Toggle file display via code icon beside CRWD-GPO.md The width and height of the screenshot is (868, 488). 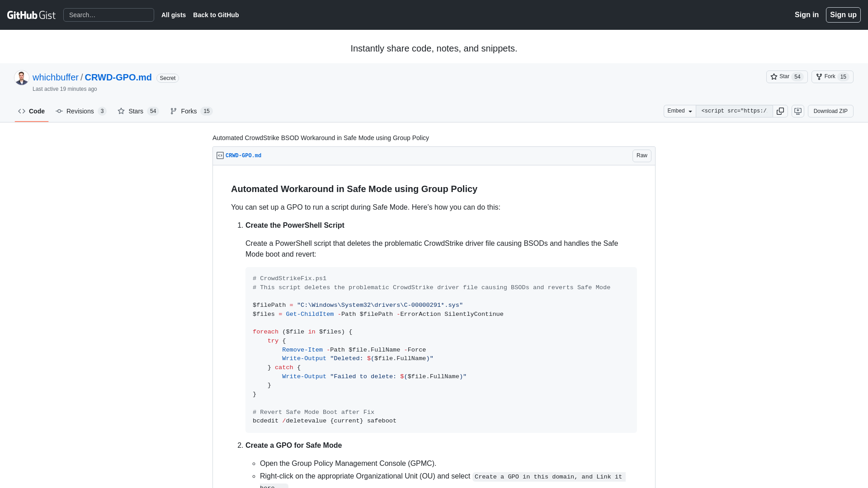tap(220, 155)
